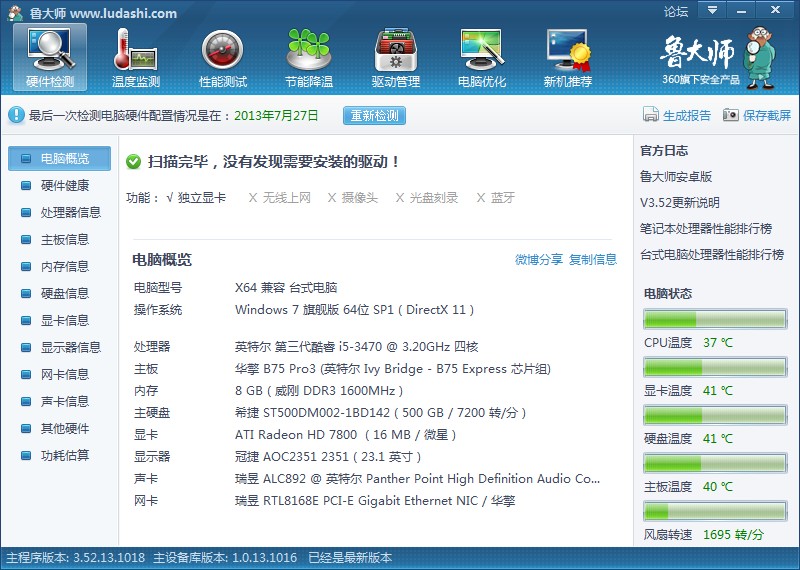Click the 微博分享 link
800x570 pixels.
[539, 260]
